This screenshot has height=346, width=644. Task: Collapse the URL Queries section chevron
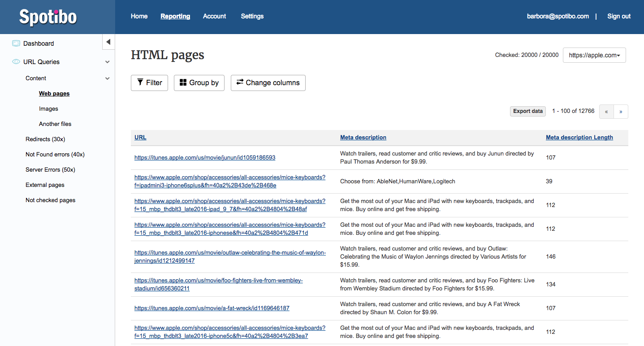click(108, 62)
